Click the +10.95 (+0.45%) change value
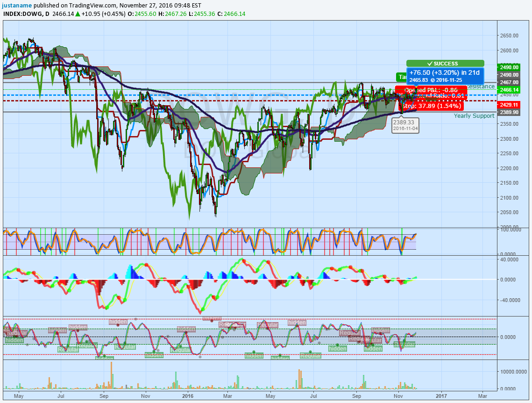Screen dimensions: 532x403 (104, 14)
